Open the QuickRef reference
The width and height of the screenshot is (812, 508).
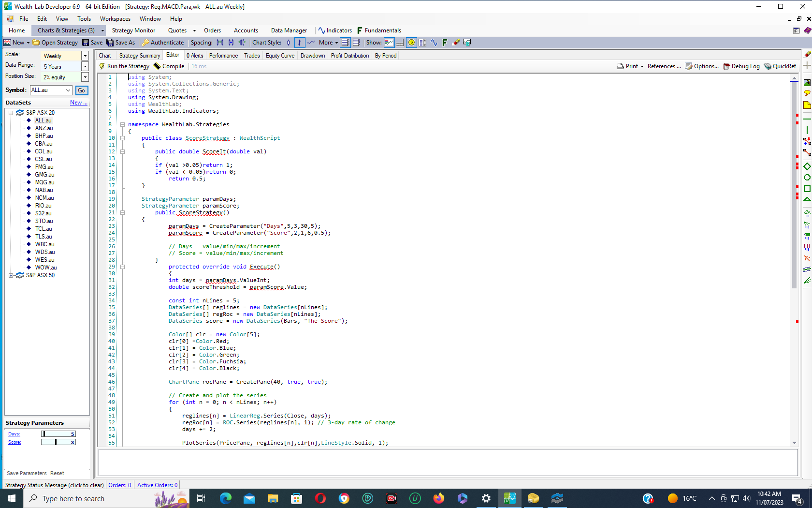780,66
